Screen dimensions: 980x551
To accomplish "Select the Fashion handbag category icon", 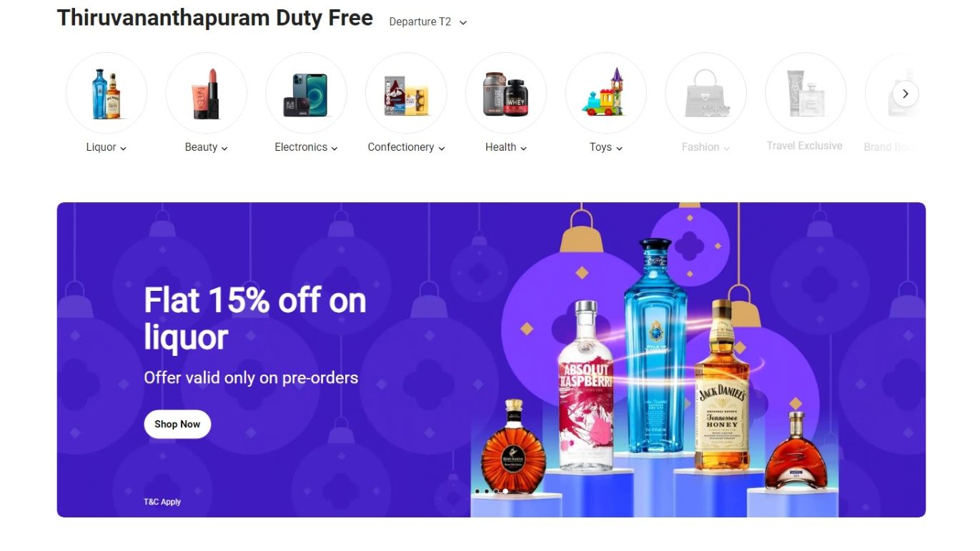I will (706, 94).
